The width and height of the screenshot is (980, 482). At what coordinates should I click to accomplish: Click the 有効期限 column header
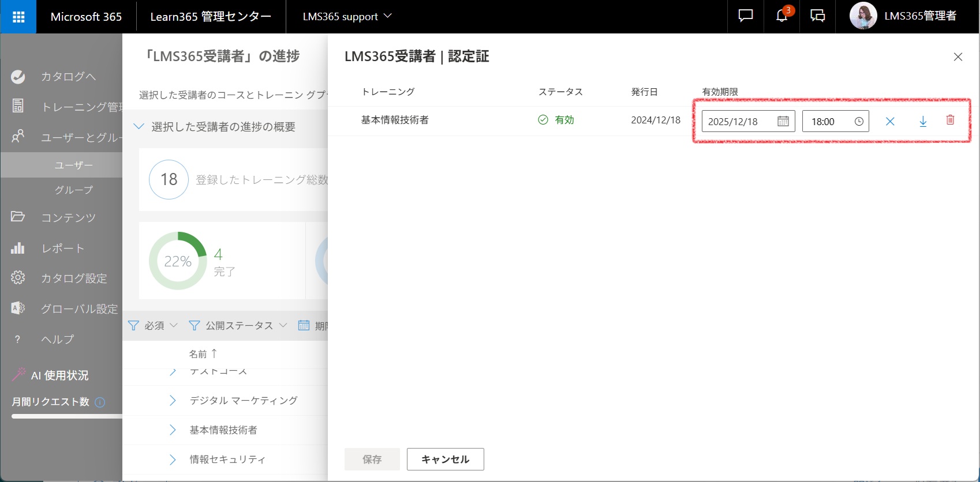pyautogui.click(x=720, y=92)
